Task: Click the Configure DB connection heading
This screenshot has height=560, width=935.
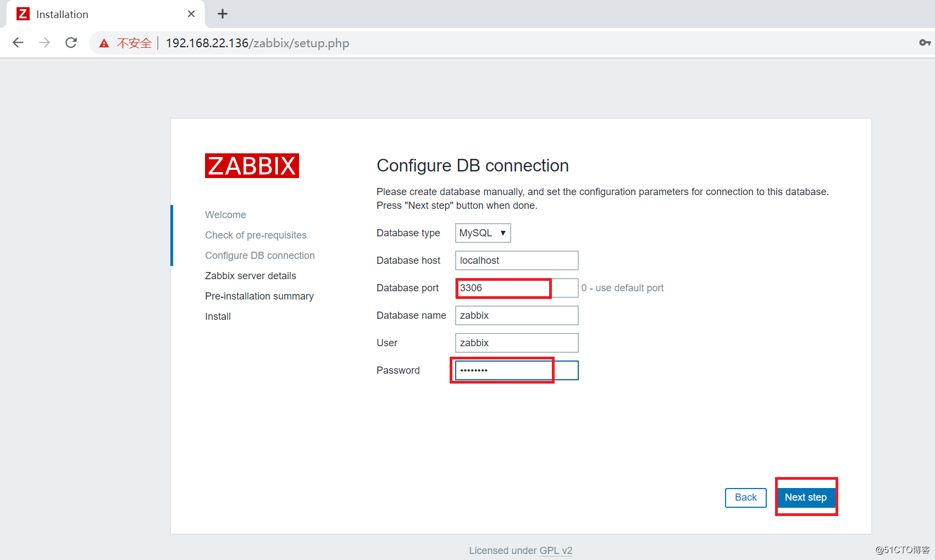Action: tap(473, 165)
